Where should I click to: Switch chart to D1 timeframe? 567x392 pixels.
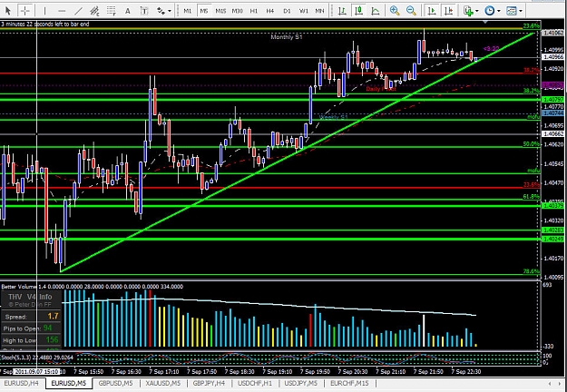click(287, 11)
